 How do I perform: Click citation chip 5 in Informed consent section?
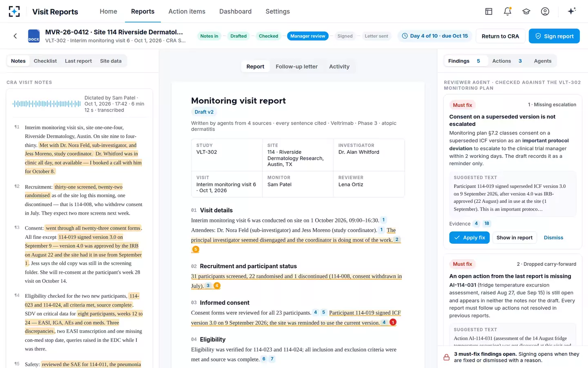pos(323,312)
